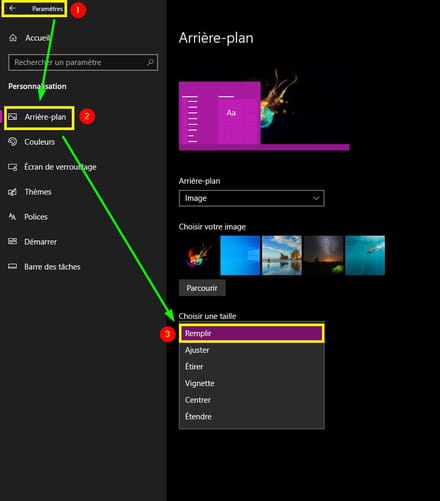
Task: Click the Écran de verrouillage monitor icon
Action: click(x=13, y=167)
